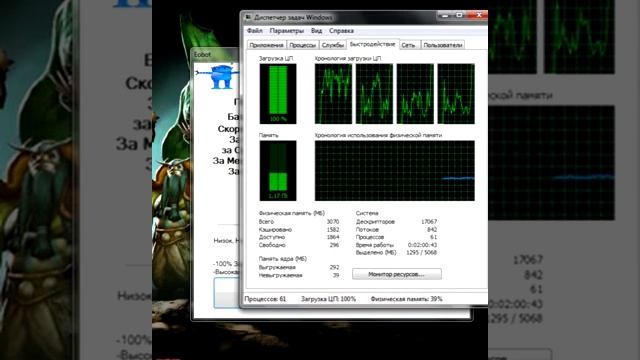Click the Память ядра (МБ) heading
This screenshot has width=640, height=360.
(x=282, y=259)
